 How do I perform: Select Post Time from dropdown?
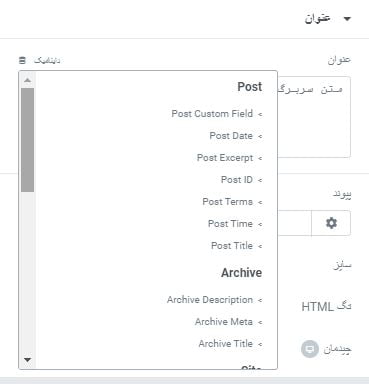235,224
